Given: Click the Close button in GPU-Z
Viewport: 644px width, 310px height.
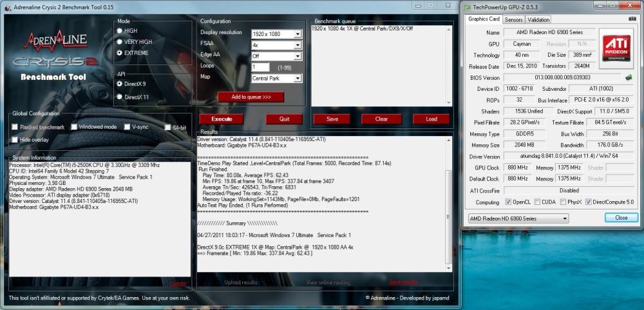Looking at the screenshot, I should [x=621, y=217].
